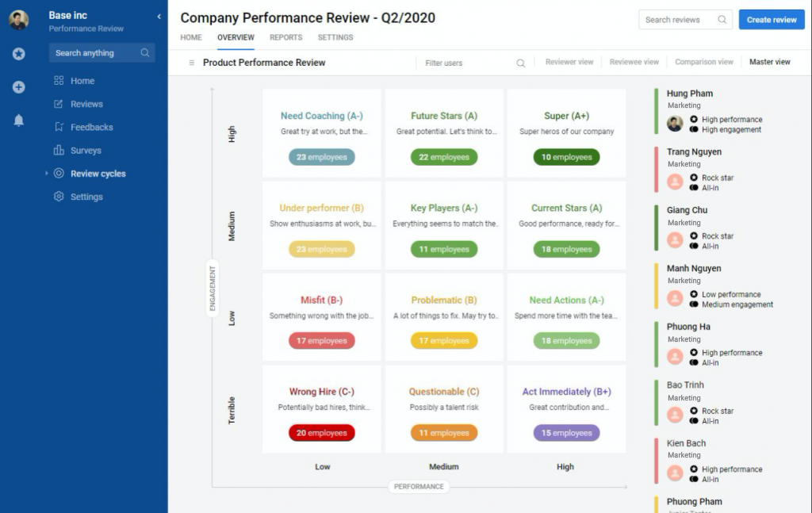Click 23 employees badge in Need Coaching

(322, 157)
